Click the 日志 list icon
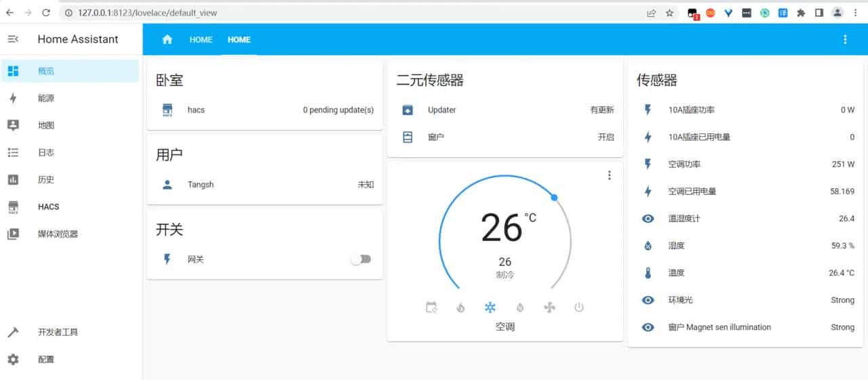Viewport: 868px width, 380px height. coord(13,152)
